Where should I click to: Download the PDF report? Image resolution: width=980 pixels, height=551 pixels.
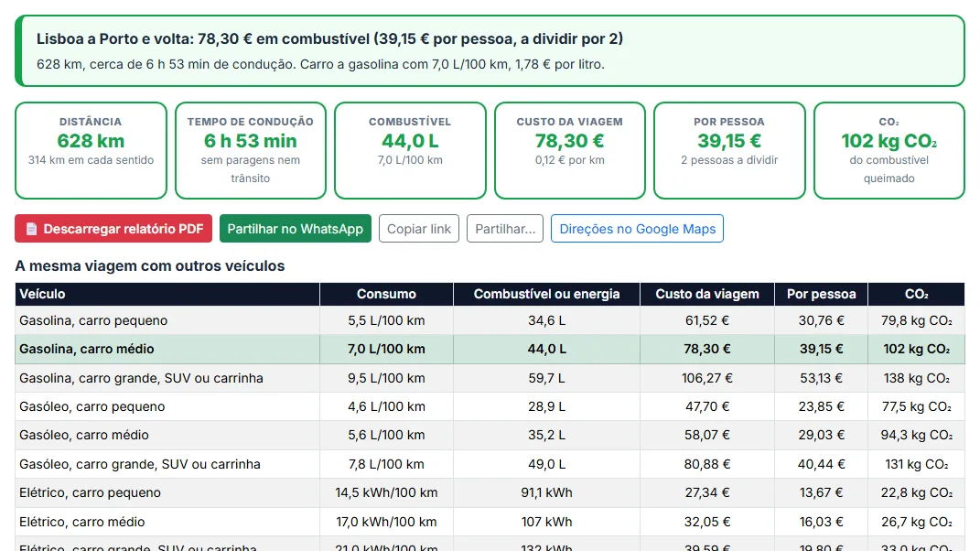pyautogui.click(x=113, y=228)
